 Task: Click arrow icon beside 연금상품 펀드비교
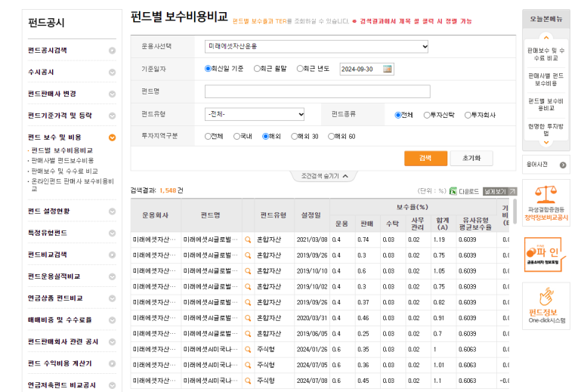[112, 298]
